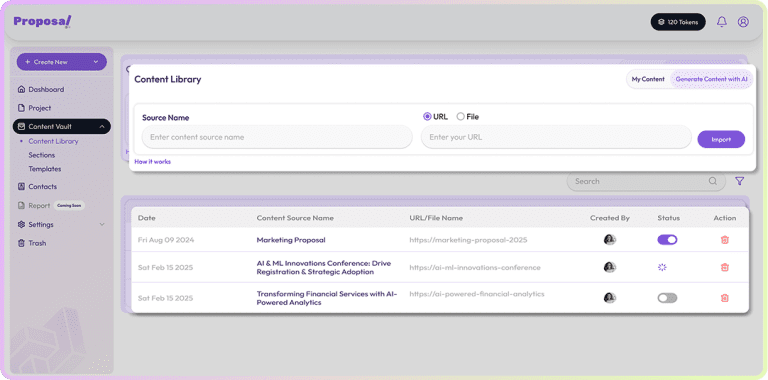
Task: Open the Marketing Proposal entry
Action: coord(291,240)
